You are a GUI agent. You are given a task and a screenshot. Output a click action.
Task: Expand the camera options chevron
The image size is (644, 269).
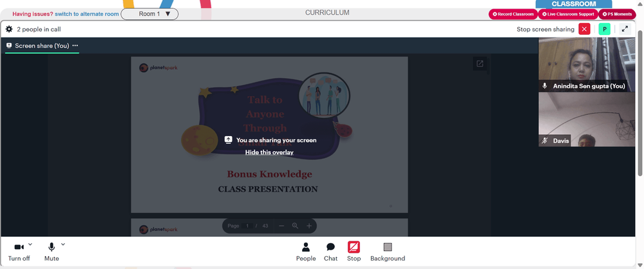click(30, 244)
